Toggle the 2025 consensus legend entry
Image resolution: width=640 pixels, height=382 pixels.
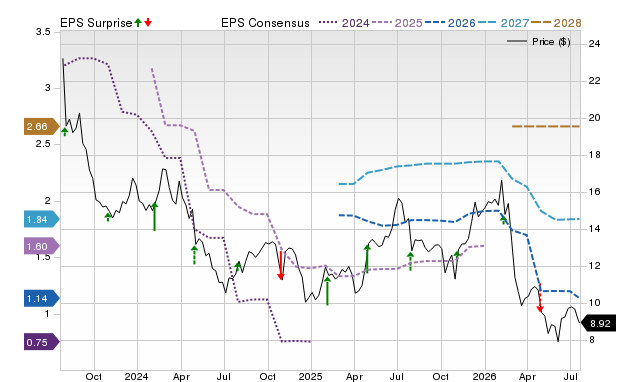point(397,23)
